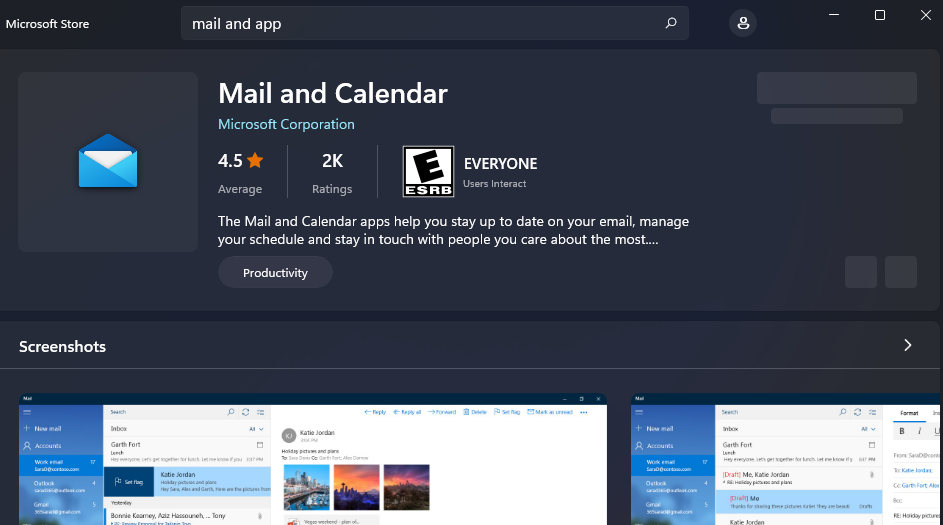Click the '4.5' average rating value
This screenshot has height=525, width=943.
tap(230, 161)
